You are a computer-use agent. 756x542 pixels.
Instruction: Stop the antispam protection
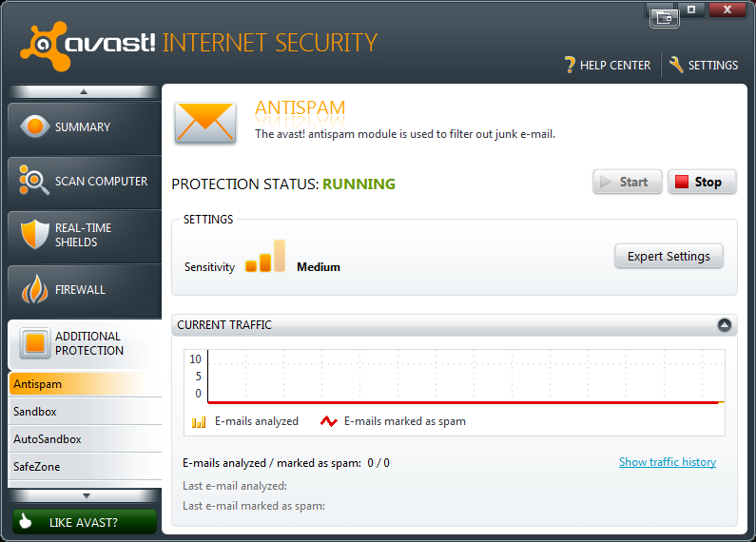coord(702,182)
